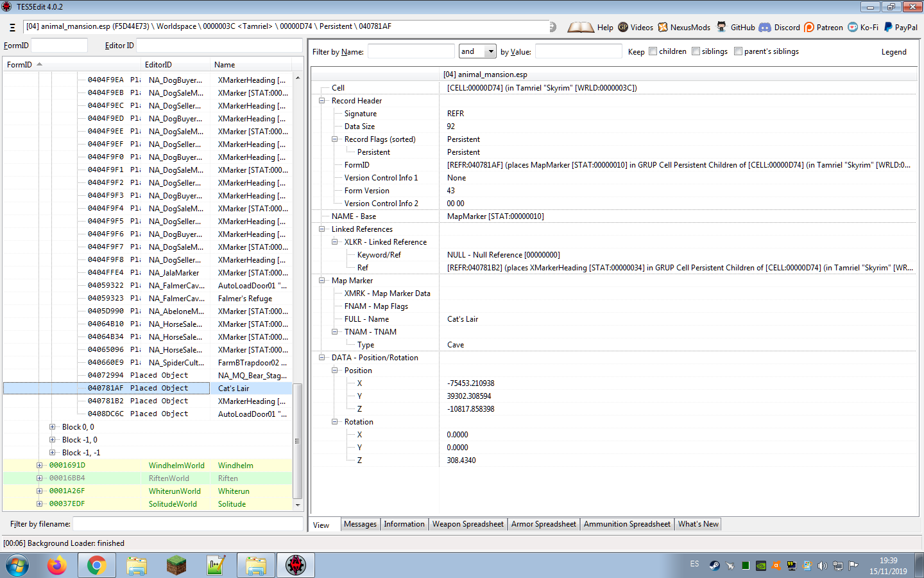924x578 pixels.
Task: Expand Block 0, 0 in the tree
Action: (x=53, y=427)
